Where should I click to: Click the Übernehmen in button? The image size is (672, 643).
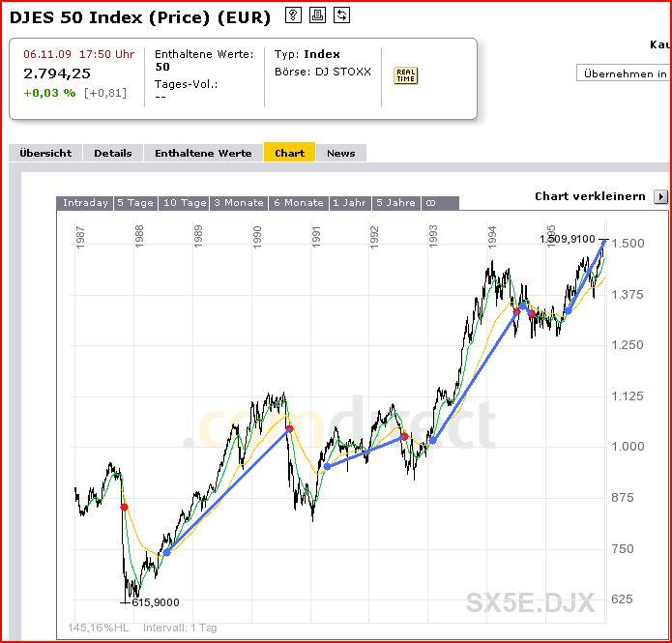click(624, 73)
